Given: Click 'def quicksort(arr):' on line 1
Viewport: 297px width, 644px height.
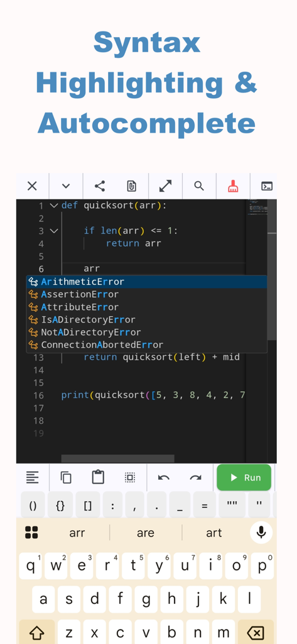Looking at the screenshot, I should (114, 206).
